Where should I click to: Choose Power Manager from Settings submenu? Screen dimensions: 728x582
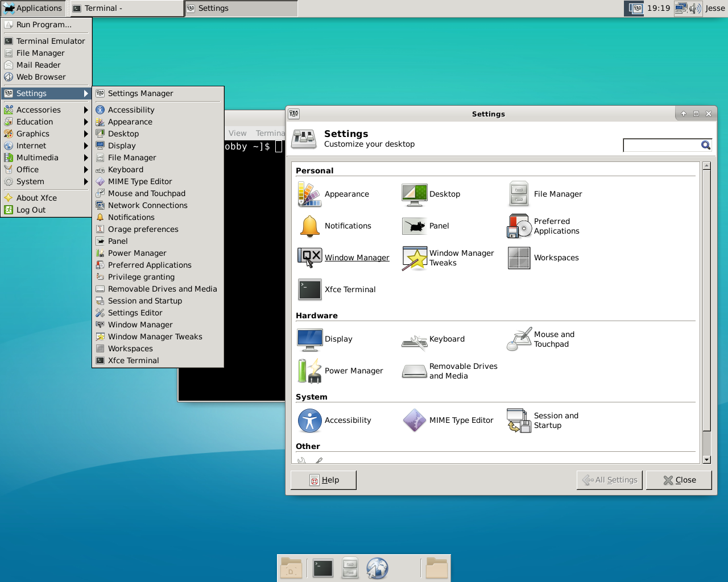[158, 253]
